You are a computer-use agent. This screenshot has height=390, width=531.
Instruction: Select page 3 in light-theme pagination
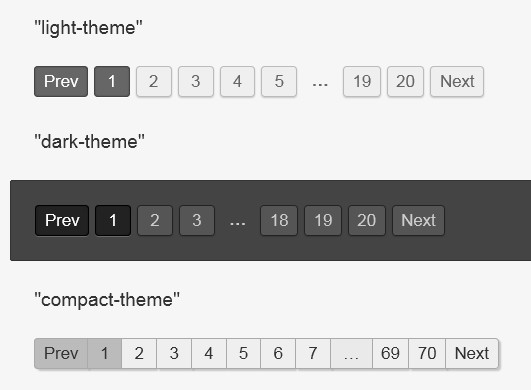196,82
